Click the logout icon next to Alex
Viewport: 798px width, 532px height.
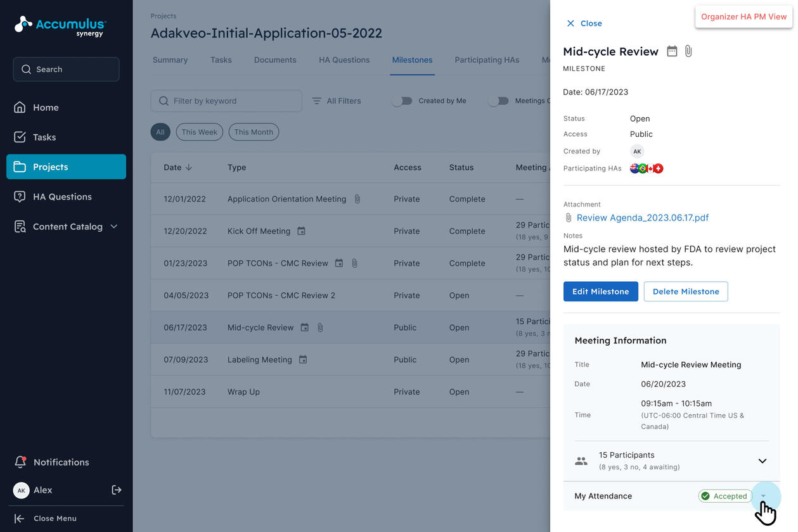tap(117, 490)
